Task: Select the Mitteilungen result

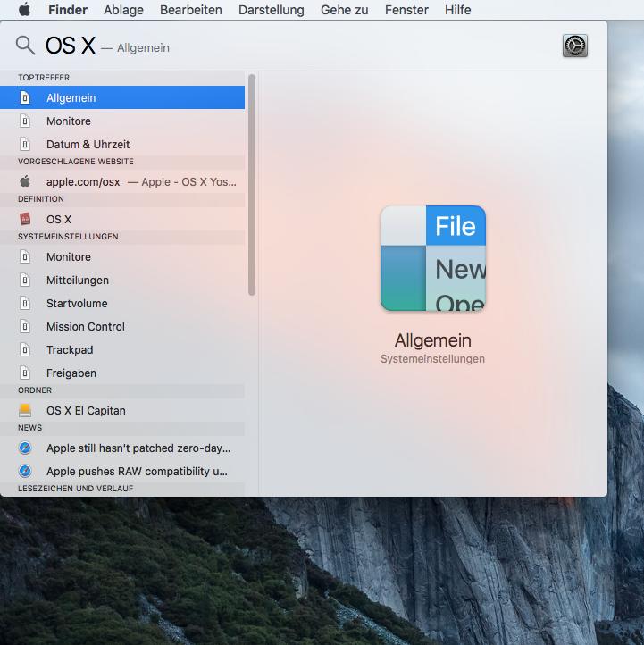Action: tap(122, 281)
